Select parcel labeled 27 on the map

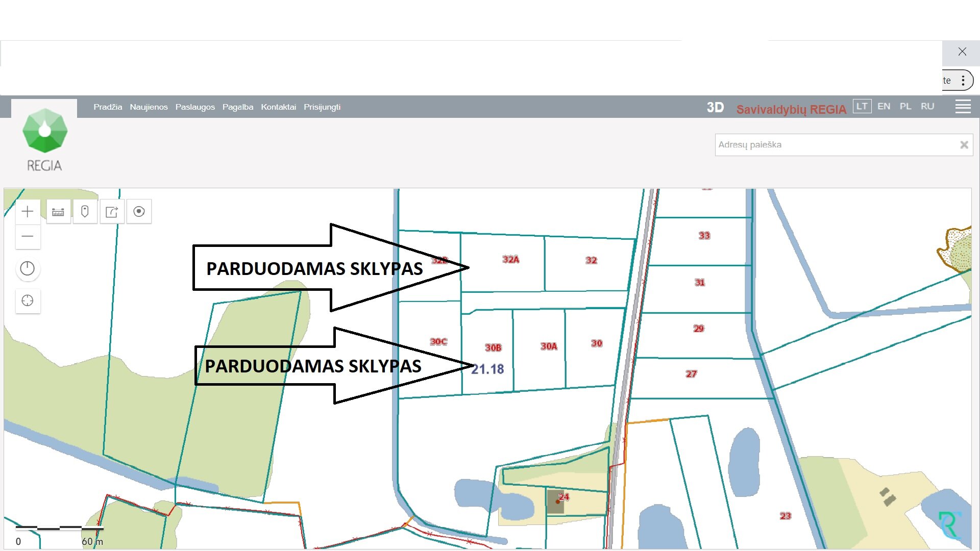click(691, 374)
